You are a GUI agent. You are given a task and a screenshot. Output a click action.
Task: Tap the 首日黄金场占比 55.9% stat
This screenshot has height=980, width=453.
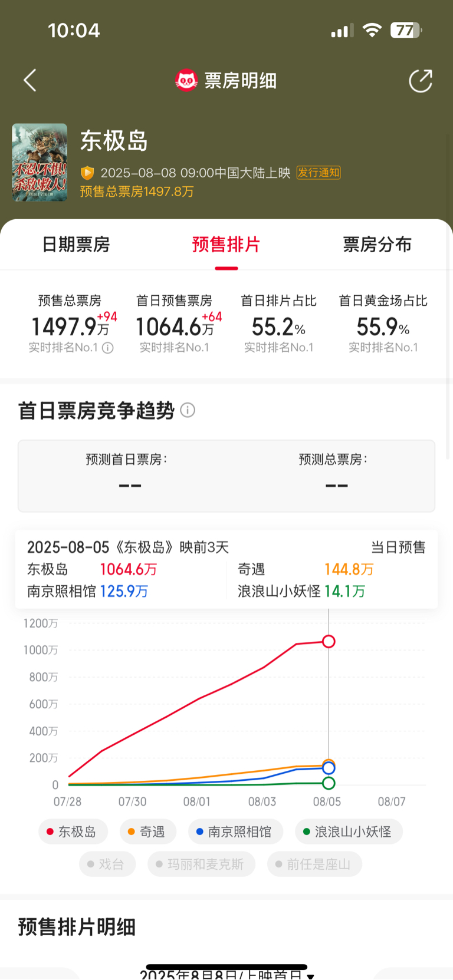click(383, 324)
